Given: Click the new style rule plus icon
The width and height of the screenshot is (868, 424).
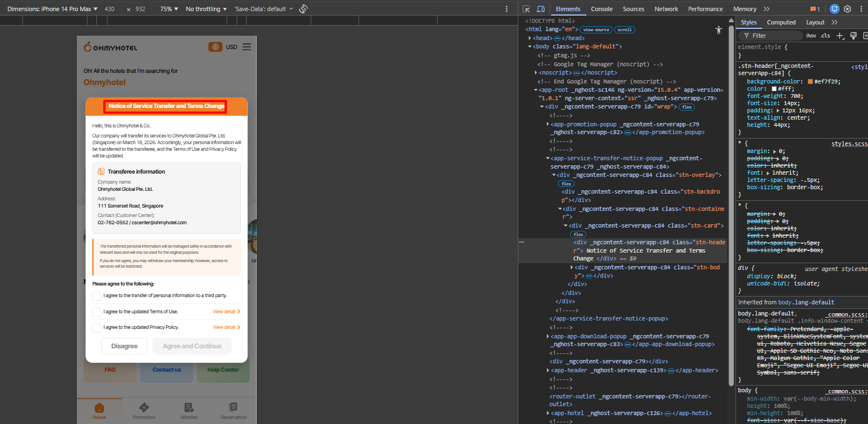Looking at the screenshot, I should [x=840, y=36].
